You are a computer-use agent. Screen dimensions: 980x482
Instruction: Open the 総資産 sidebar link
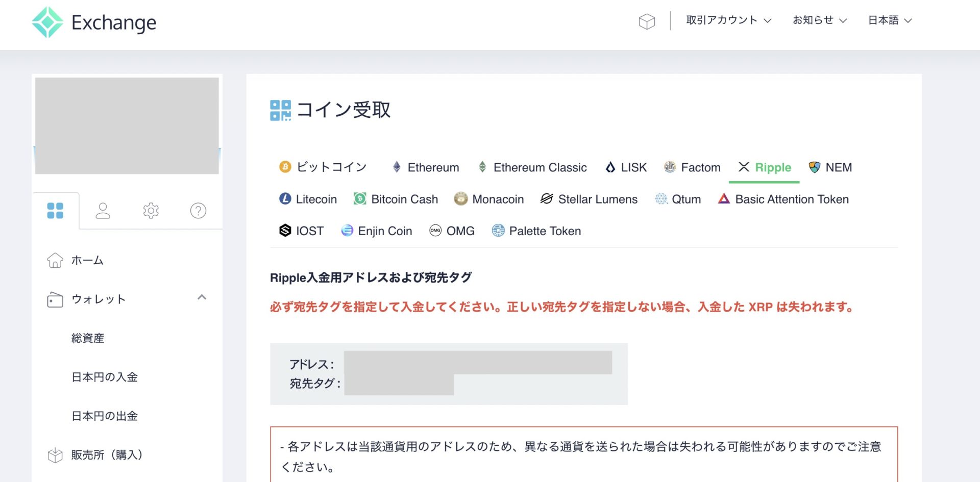(88, 338)
